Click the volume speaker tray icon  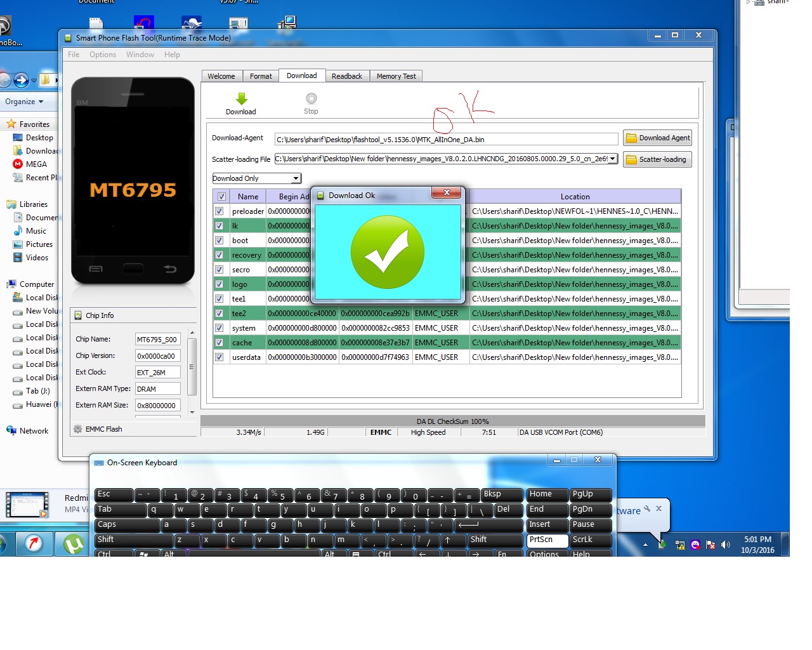click(x=726, y=545)
